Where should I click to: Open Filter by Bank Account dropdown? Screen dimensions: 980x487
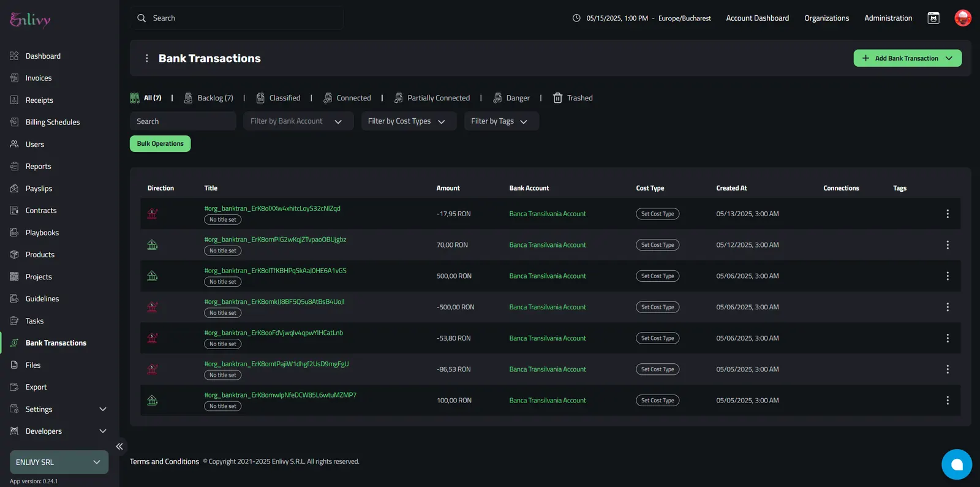(298, 121)
